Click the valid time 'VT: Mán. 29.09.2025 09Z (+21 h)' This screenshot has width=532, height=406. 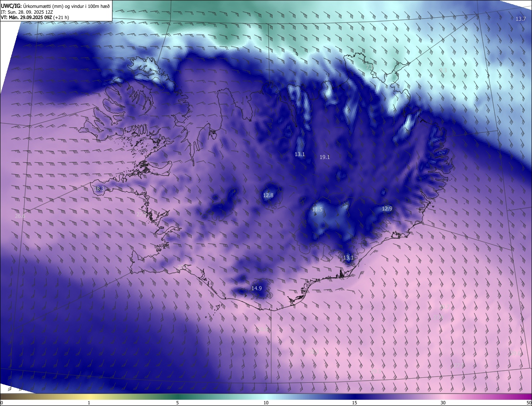35,18
